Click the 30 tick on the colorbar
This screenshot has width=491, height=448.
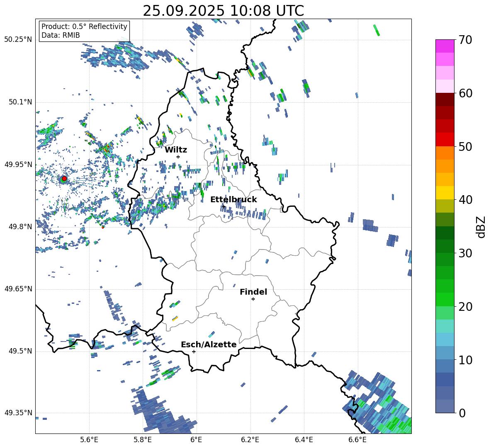[465, 253]
